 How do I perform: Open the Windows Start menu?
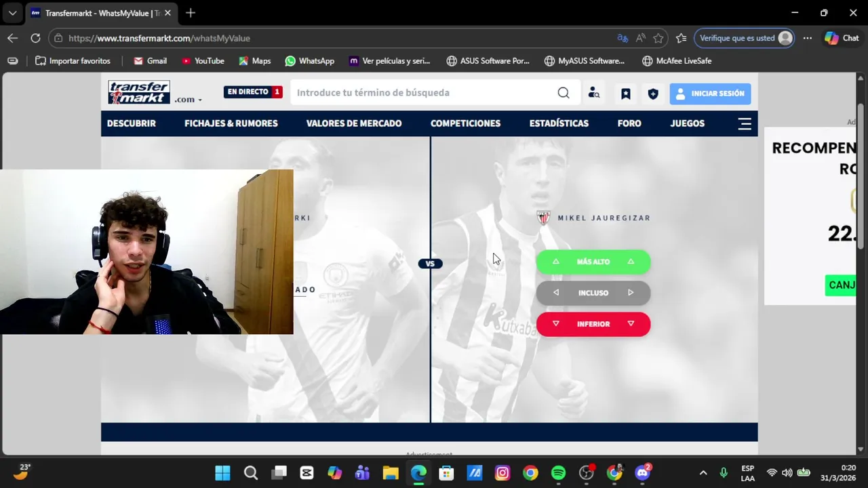222,473
